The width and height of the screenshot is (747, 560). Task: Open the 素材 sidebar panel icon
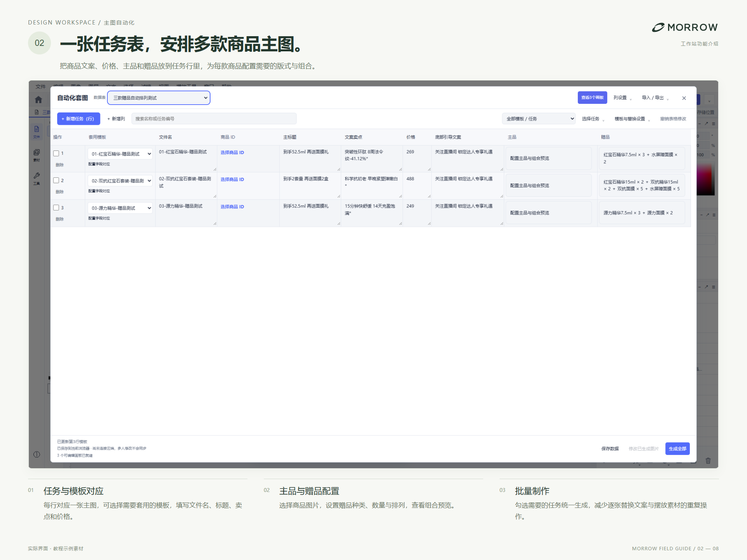point(37,155)
